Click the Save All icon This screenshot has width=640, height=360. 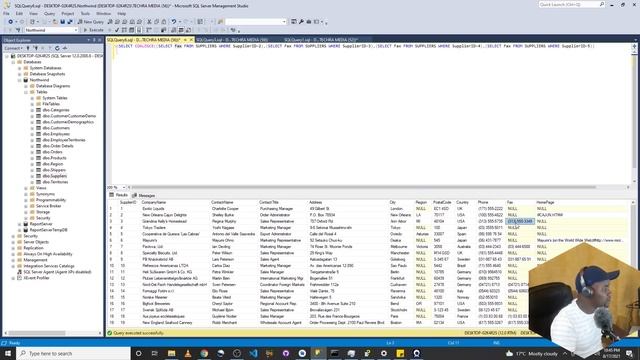[x=70, y=22]
